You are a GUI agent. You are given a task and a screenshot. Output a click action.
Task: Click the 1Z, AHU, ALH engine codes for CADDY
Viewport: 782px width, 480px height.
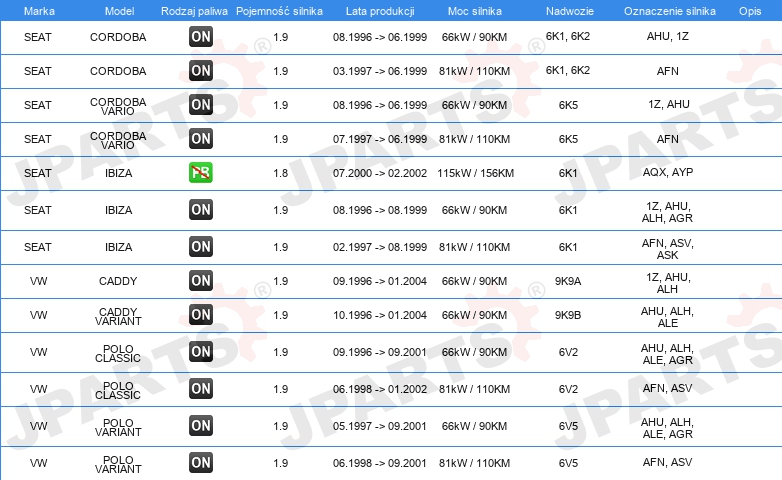tap(668, 283)
